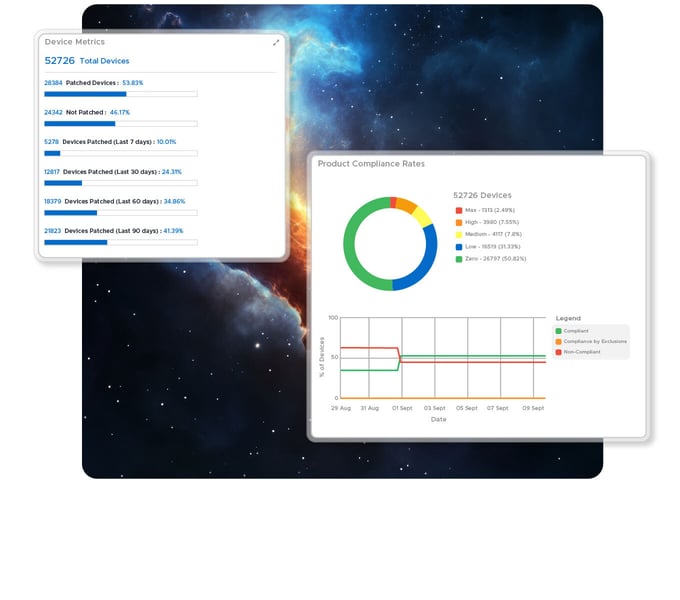Toggle the green Zero legend swatch
Viewport: 680px width, 600px height.
[x=459, y=259]
